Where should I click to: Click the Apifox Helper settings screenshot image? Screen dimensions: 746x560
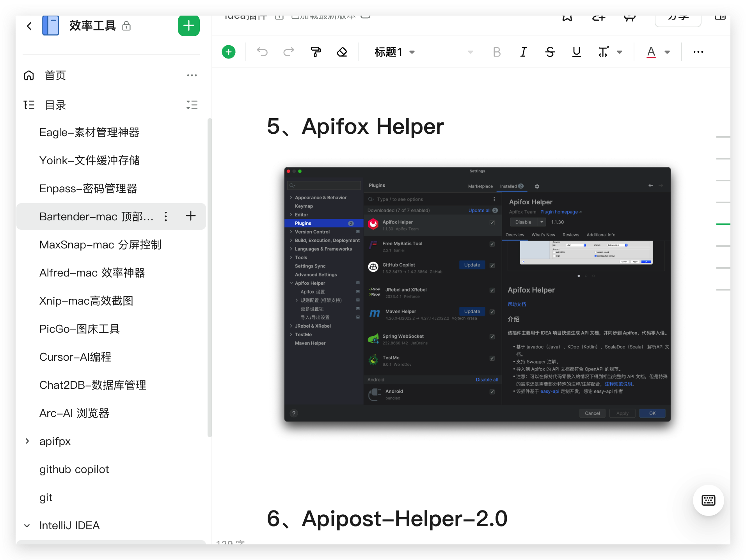478,294
